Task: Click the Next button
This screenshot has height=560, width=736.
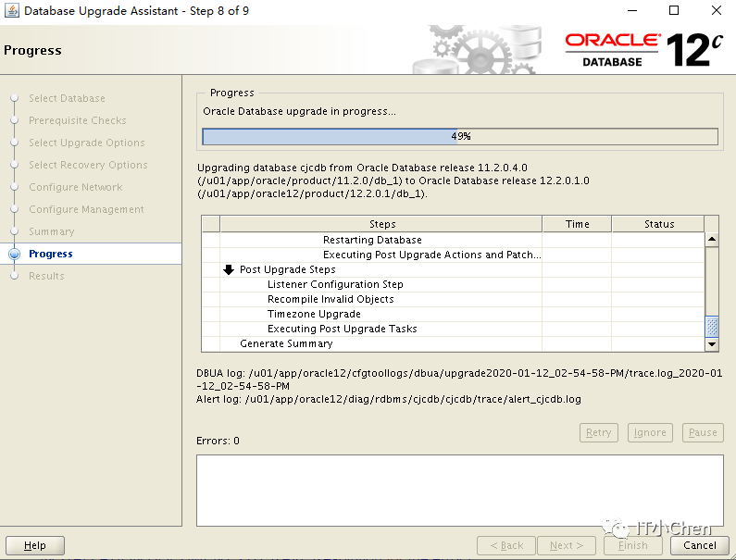Action: (x=567, y=545)
